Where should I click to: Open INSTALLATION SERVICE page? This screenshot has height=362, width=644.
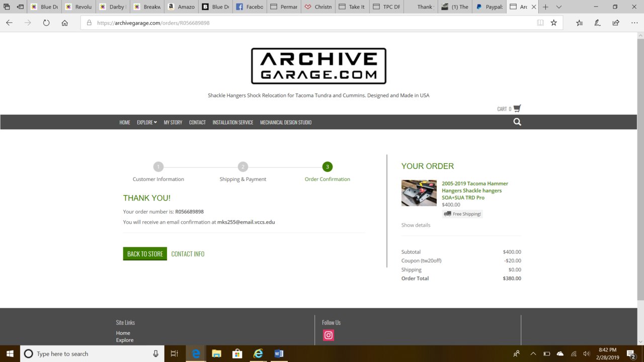(x=233, y=122)
